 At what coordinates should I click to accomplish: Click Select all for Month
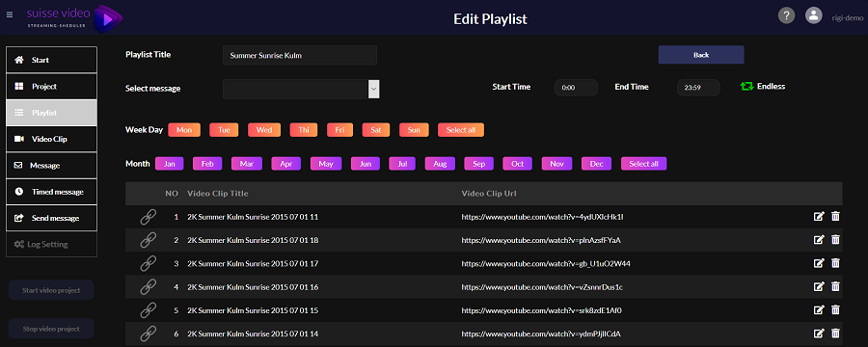(x=644, y=164)
